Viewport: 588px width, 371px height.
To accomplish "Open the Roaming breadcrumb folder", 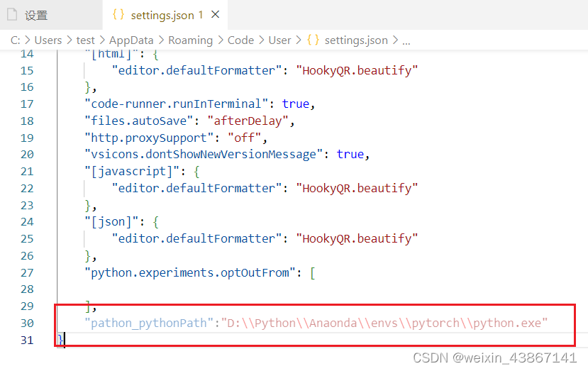I will coord(190,40).
